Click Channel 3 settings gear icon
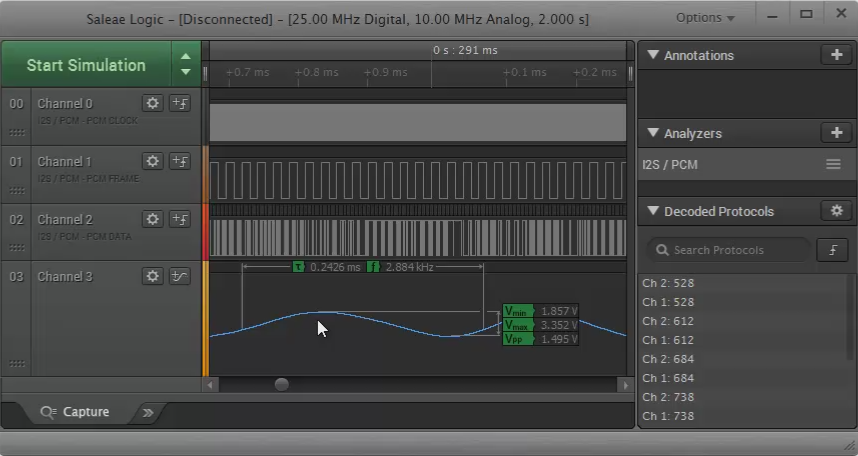This screenshot has width=858, height=456. coord(152,276)
